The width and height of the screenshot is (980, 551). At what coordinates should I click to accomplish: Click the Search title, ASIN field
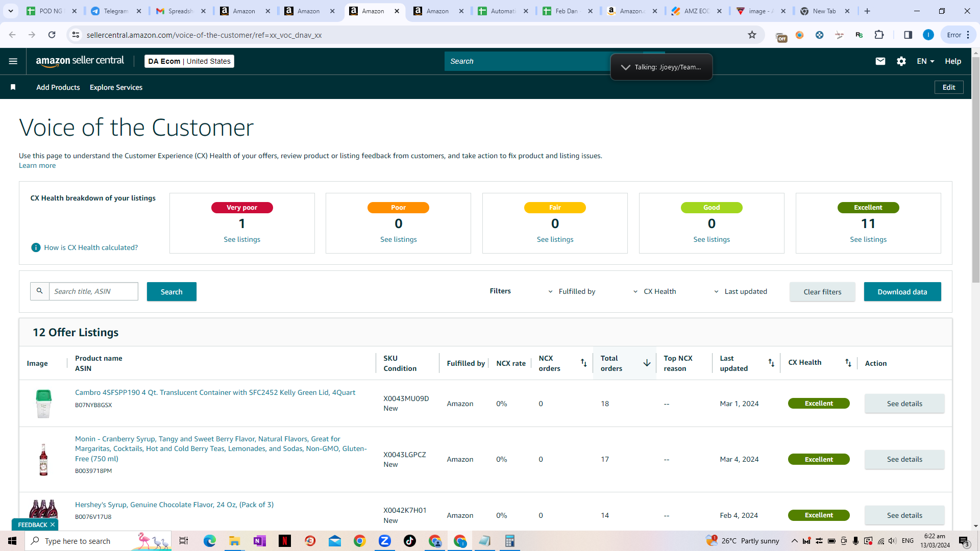[93, 291]
